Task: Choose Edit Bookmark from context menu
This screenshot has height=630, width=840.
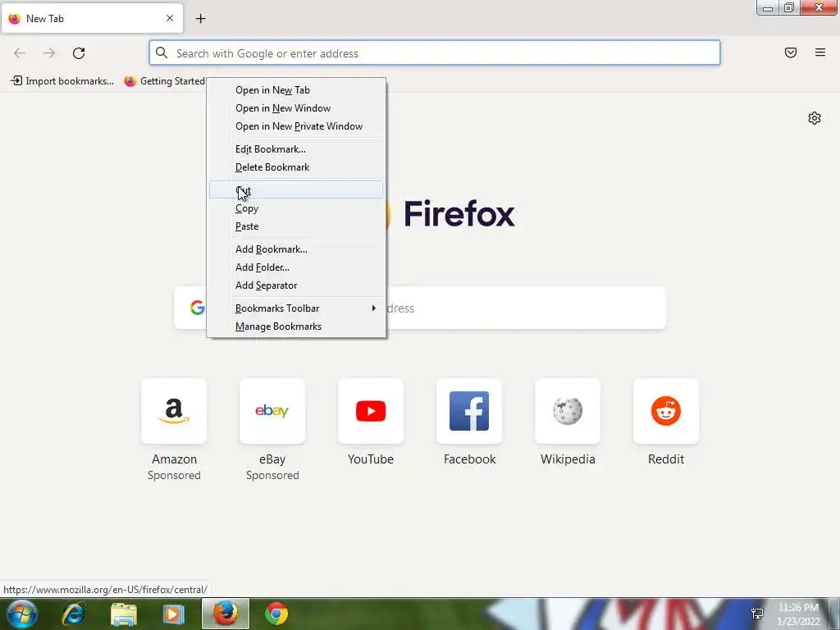Action: tap(296, 149)
